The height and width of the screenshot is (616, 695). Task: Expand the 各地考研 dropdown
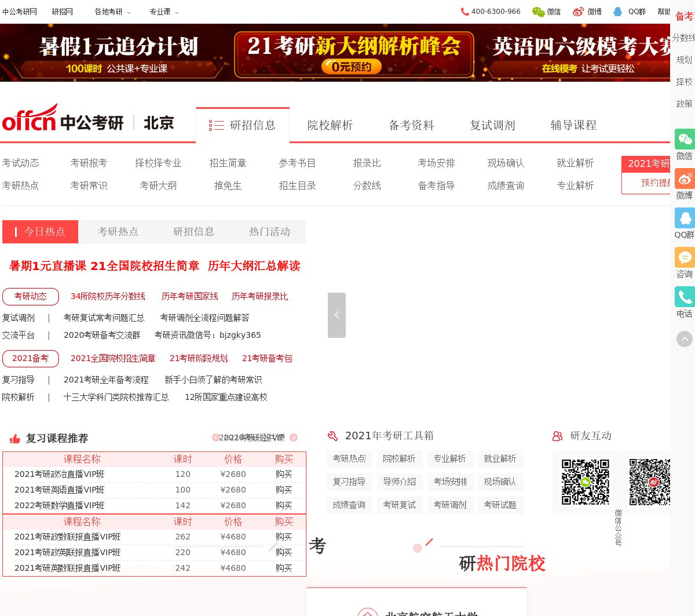(x=112, y=12)
